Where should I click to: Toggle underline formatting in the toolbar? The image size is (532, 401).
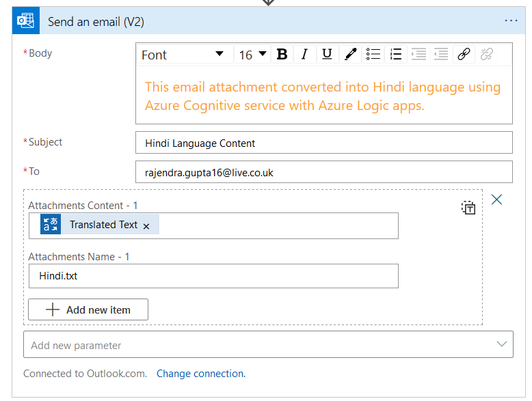[327, 55]
